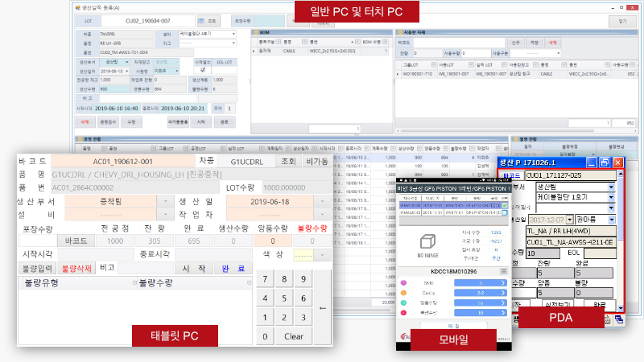Open the 2019-06-18 production date dropdown
Screen dimensions: 644x362
point(323,202)
